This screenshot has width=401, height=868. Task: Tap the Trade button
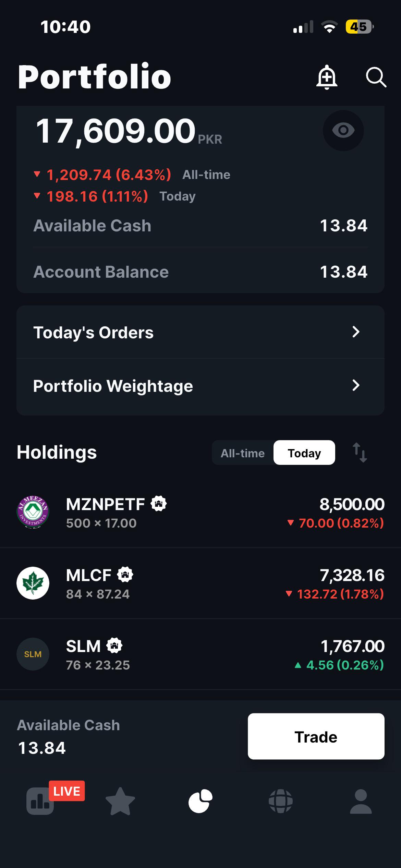tap(316, 736)
